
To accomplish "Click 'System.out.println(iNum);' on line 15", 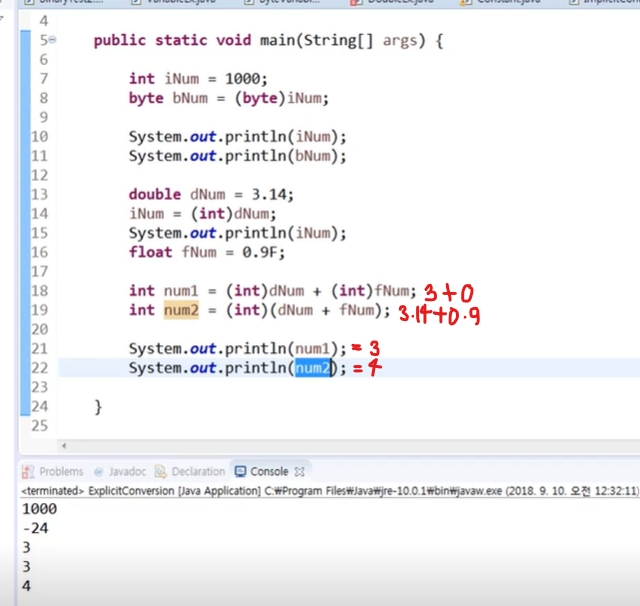I will (238, 233).
